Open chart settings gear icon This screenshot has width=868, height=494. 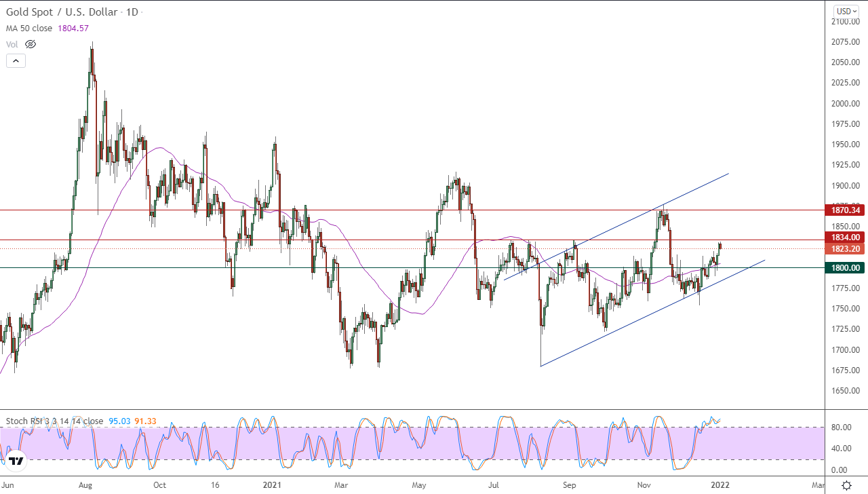846,485
